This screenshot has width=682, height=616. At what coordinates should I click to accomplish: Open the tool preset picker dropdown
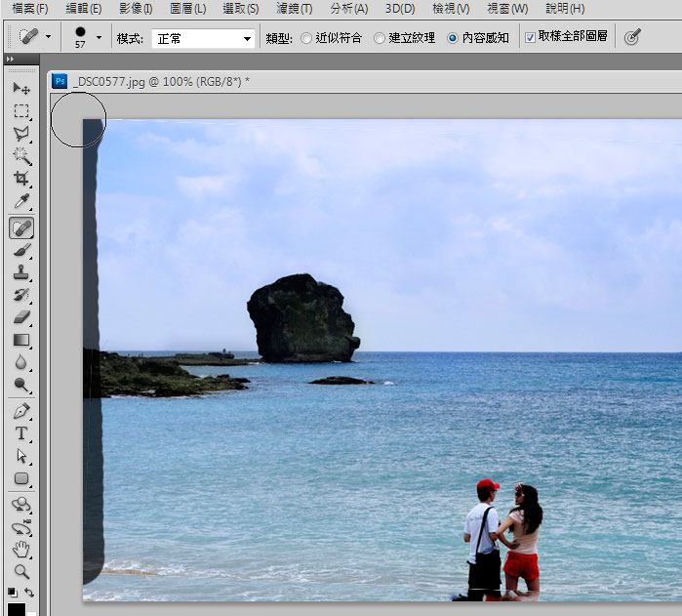point(48,37)
